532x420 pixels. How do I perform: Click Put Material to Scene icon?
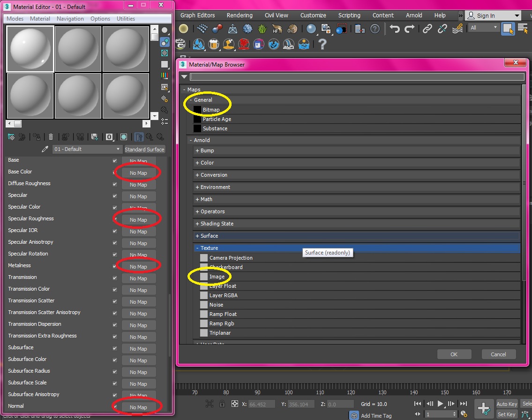[x=22, y=137]
